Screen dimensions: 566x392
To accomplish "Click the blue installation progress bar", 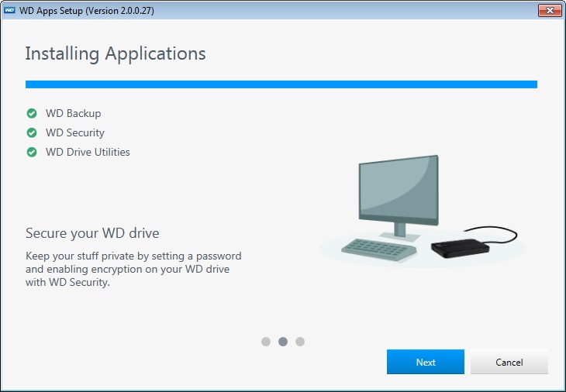I will 281,84.
